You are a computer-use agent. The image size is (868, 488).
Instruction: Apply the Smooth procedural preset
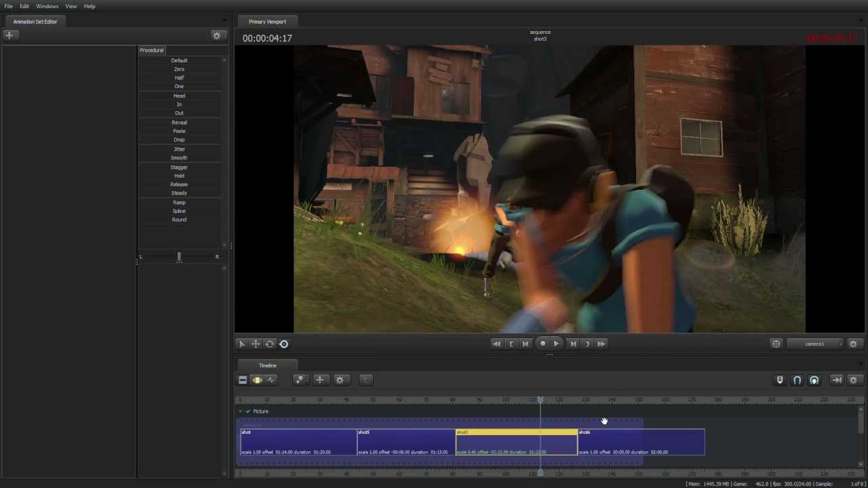click(x=179, y=158)
